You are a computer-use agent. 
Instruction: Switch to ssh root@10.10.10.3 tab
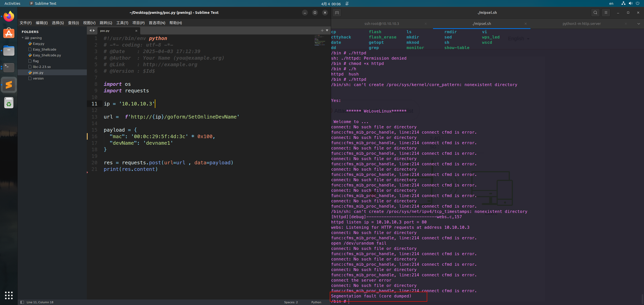(381, 24)
